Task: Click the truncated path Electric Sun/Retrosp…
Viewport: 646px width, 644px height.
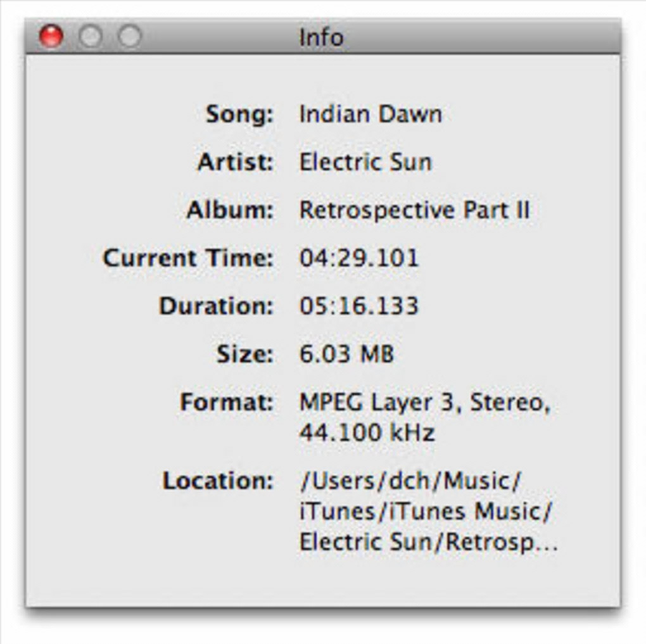Action: tap(429, 542)
